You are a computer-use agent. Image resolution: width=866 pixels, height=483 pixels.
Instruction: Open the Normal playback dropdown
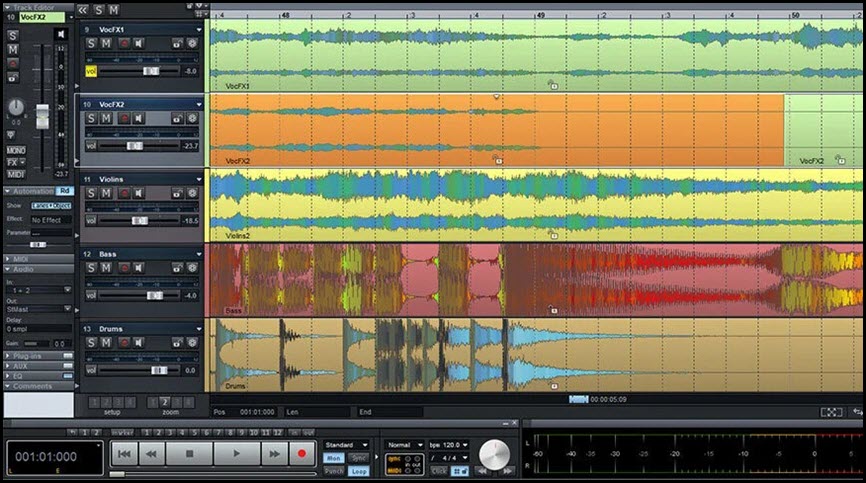[x=405, y=445]
